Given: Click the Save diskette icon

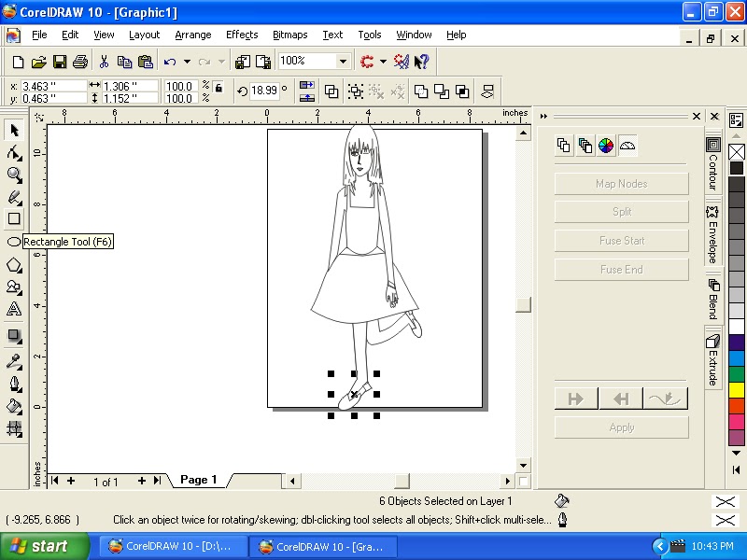Looking at the screenshot, I should pos(60,62).
